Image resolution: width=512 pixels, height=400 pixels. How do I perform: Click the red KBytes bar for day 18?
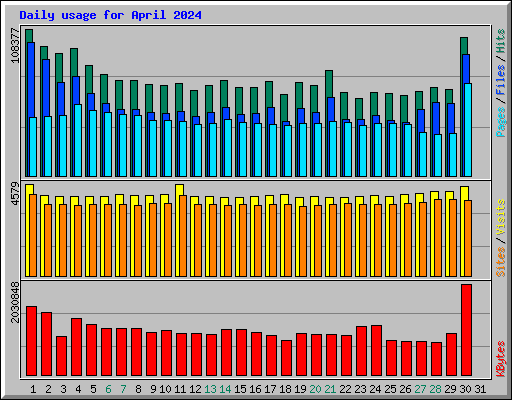coord(286,358)
